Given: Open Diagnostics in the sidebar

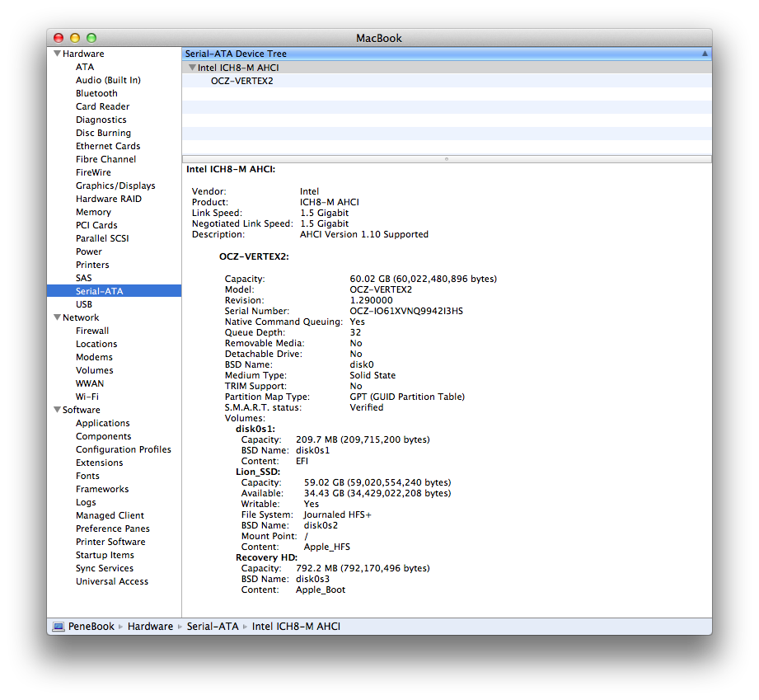Looking at the screenshot, I should [101, 120].
